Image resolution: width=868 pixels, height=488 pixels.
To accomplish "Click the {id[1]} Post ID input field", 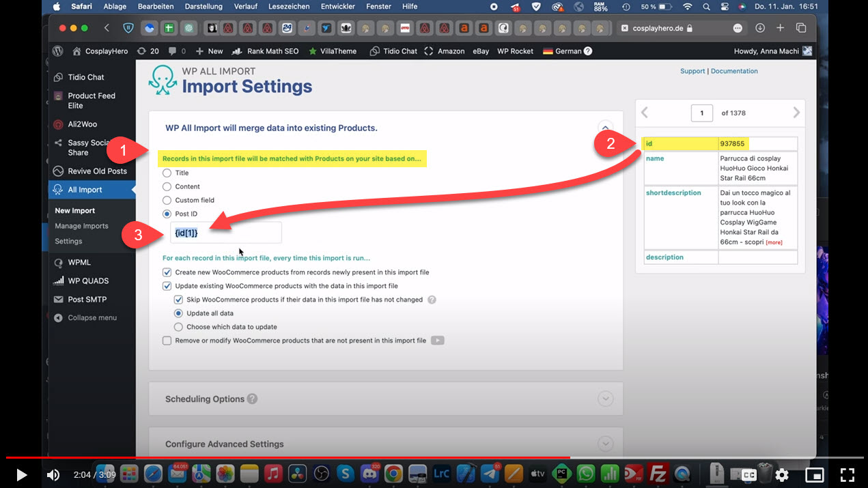I will 226,233.
